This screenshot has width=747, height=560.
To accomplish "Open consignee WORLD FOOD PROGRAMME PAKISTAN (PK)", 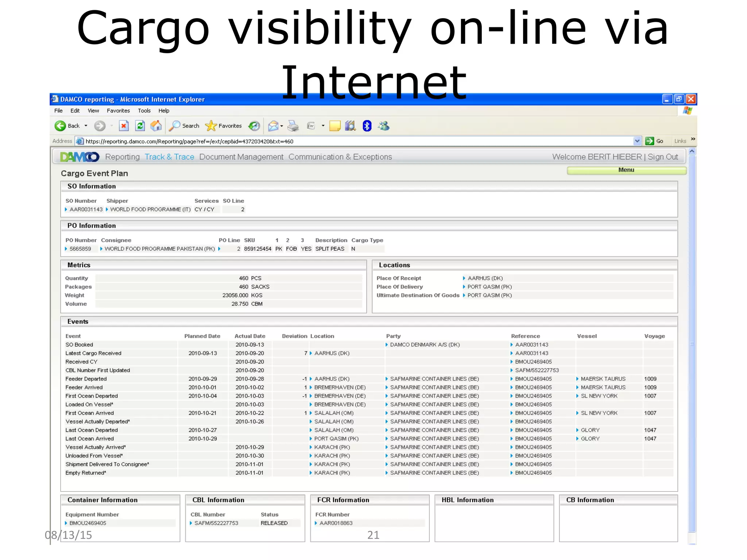I will pyautogui.click(x=160, y=249).
